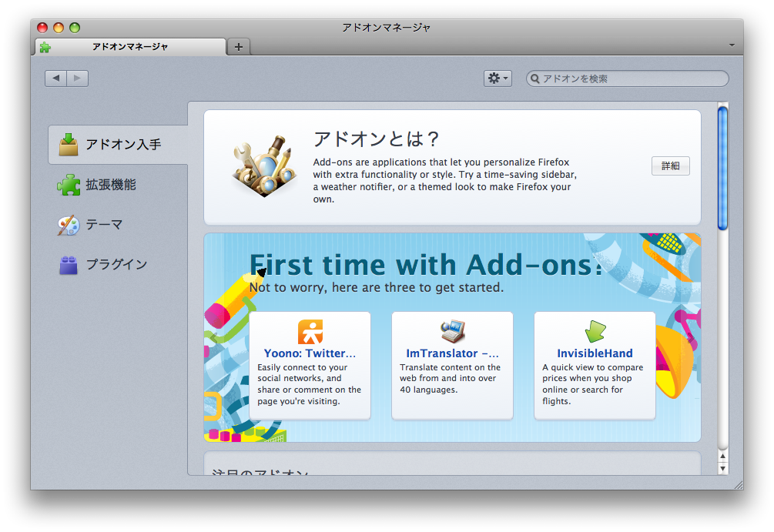Viewport: 774px width, 532px height.
Task: Open the gear tools dropdown menu
Action: click(497, 78)
